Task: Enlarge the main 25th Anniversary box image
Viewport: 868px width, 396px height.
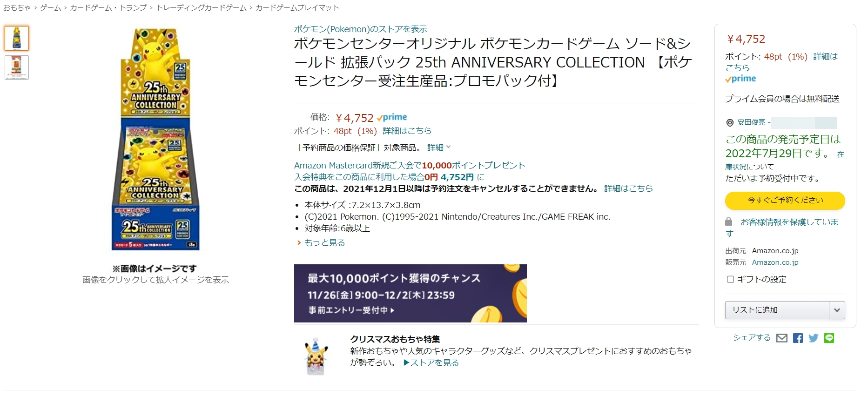Action: coord(156,139)
